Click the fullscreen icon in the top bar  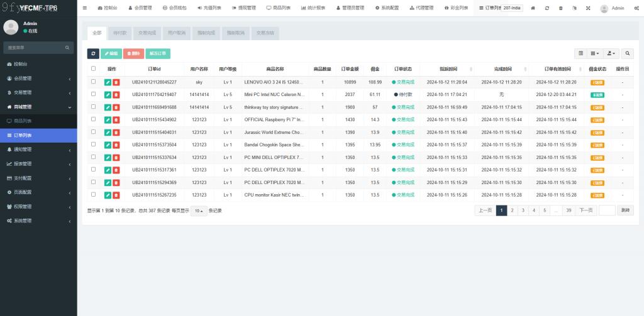588,8
